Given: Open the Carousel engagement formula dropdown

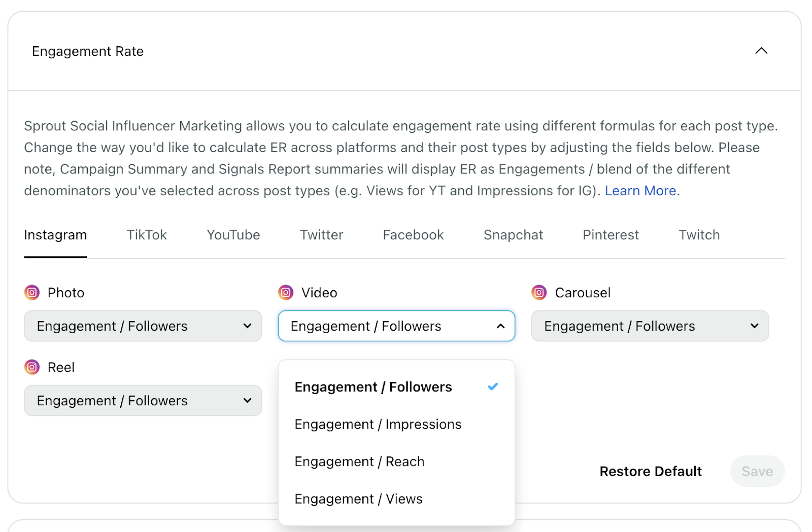Looking at the screenshot, I should tap(650, 326).
